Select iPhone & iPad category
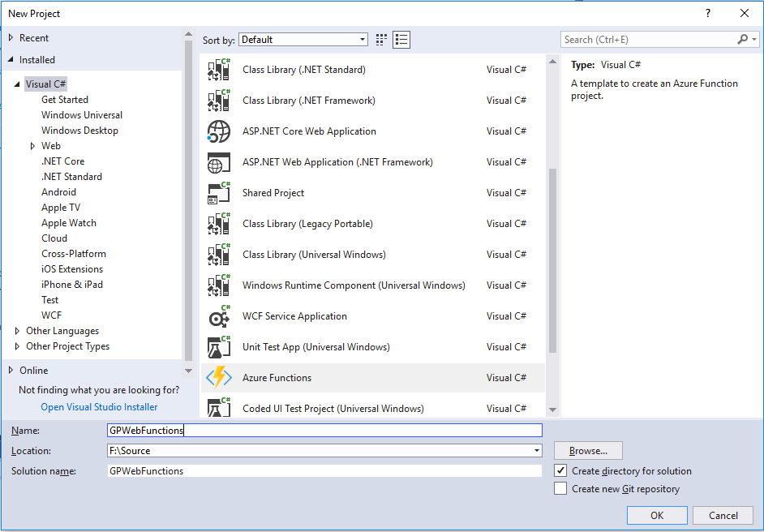 (x=72, y=285)
